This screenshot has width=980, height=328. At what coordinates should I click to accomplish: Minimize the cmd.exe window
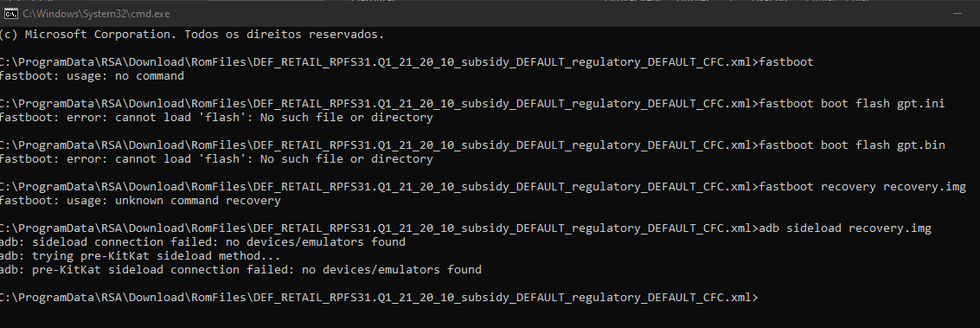[958, 14]
